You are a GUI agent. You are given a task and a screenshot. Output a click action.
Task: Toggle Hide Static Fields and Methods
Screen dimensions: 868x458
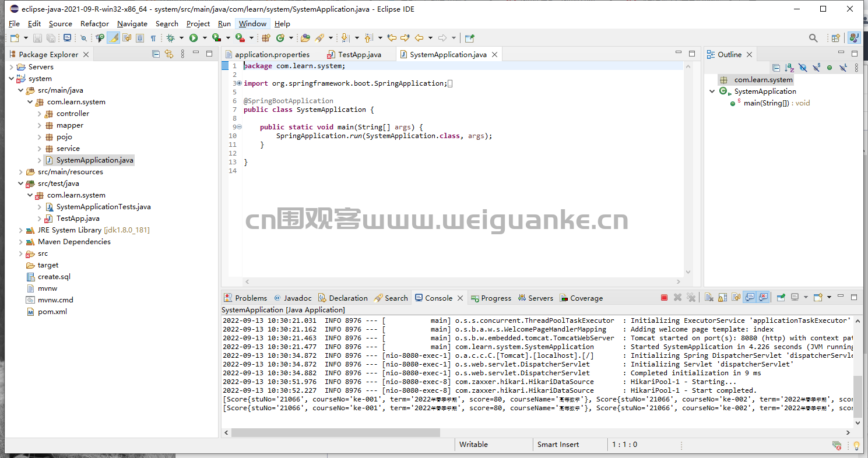point(816,67)
